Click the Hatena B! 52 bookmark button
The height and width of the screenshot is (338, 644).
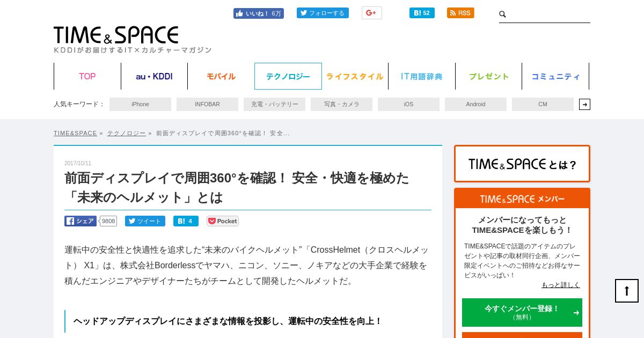click(422, 13)
